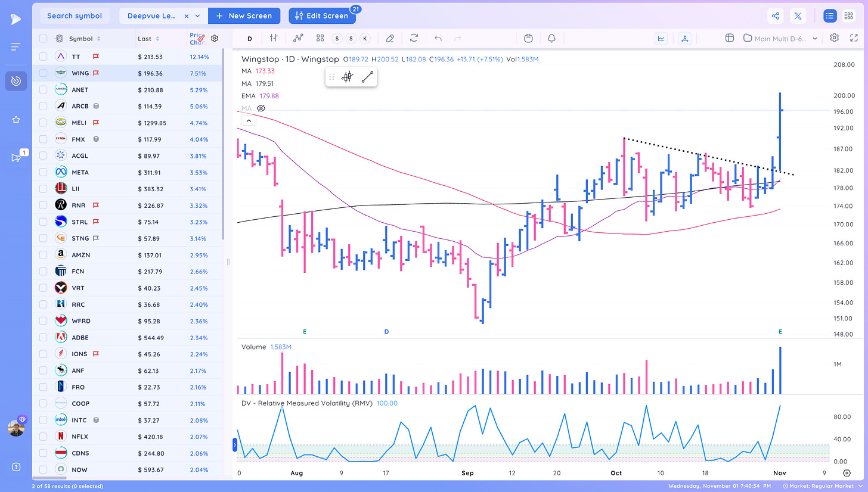Select the bar chart style icon

pos(274,38)
